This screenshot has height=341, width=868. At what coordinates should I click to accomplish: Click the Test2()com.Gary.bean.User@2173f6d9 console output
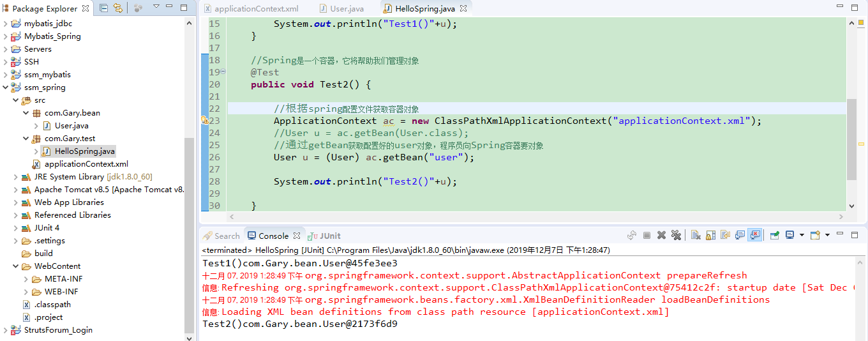[300, 324]
